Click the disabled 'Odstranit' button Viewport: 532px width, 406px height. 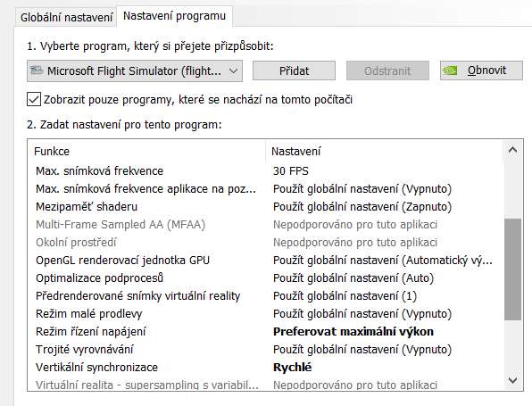387,70
